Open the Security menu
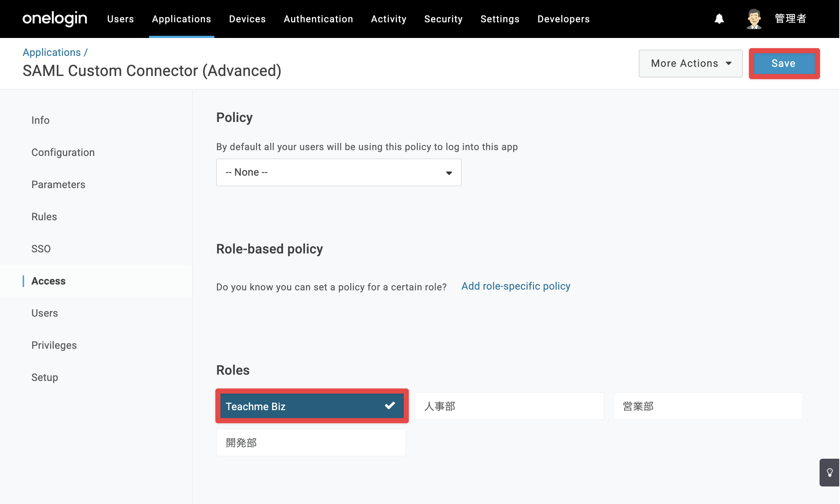This screenshot has height=504, width=840. pos(443,19)
